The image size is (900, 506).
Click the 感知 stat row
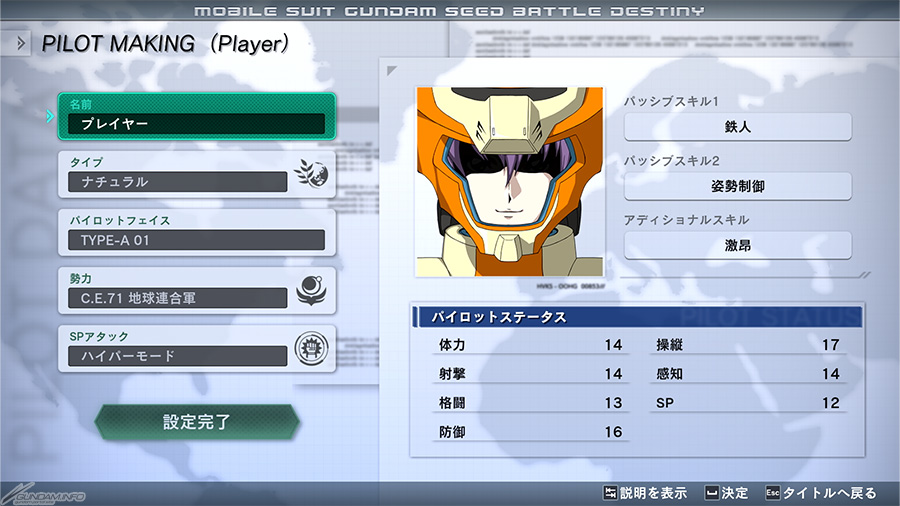tap(748, 374)
